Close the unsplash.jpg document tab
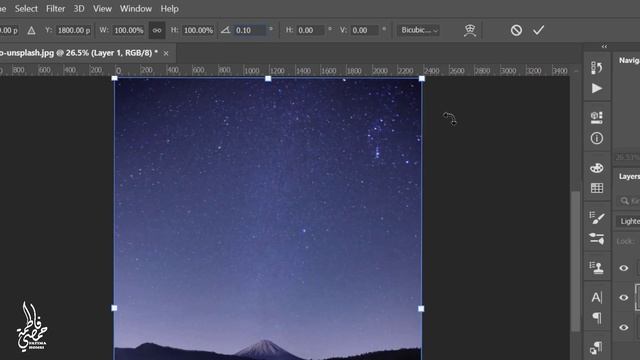640x360 pixels. pos(166,53)
